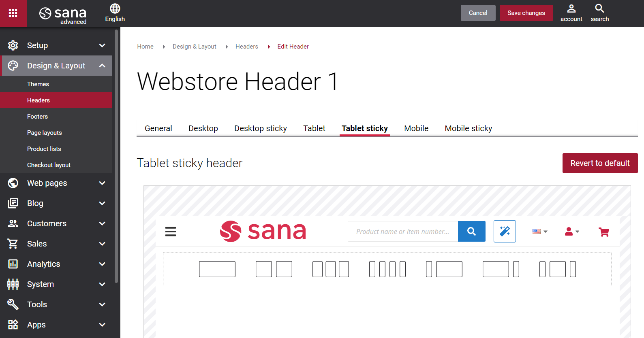Image resolution: width=644 pixels, height=338 pixels.
Task: Expand the Setup section chevron
Action: (102, 45)
